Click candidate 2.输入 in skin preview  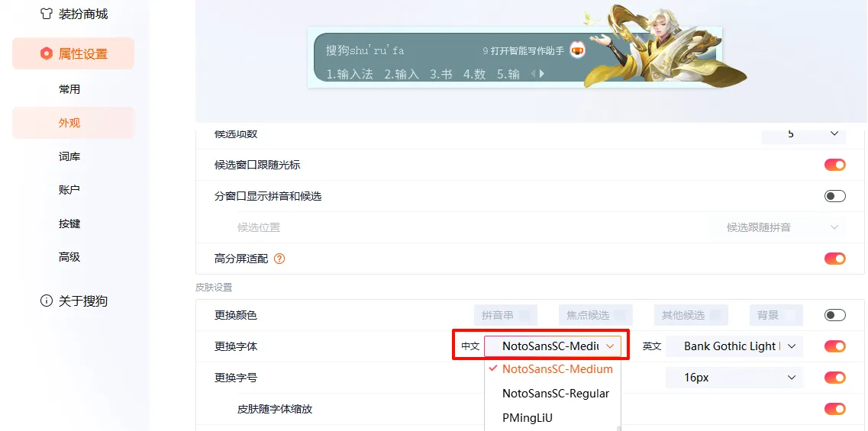click(402, 74)
